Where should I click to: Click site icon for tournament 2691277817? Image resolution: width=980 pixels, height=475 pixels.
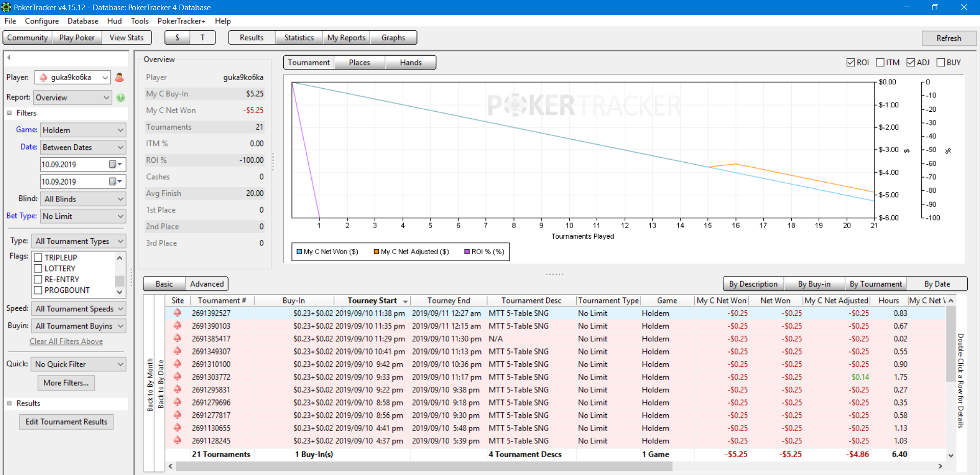[x=177, y=415]
